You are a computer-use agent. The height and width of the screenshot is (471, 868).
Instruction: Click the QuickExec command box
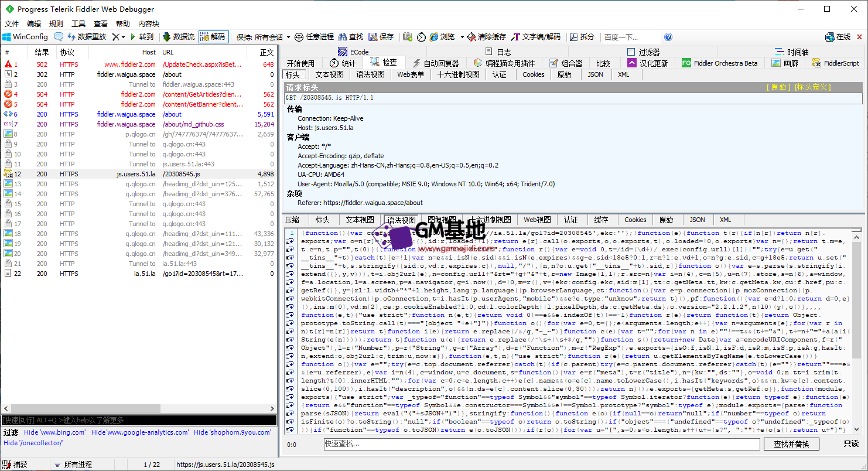(139, 420)
